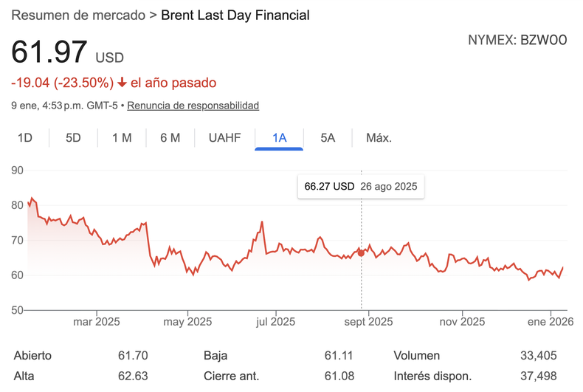Click the red marker dot on chart line
This screenshot has width=583, height=392.
pyautogui.click(x=361, y=253)
